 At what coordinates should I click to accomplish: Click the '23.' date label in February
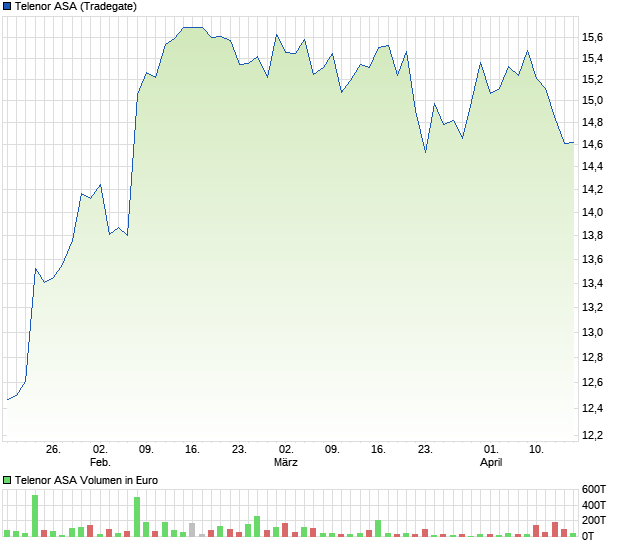239,450
